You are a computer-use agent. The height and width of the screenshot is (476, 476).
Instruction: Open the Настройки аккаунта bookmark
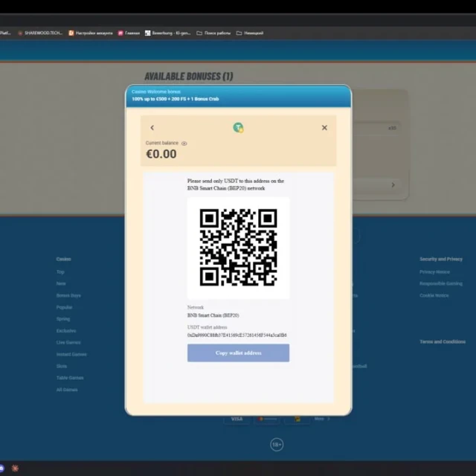(x=91, y=33)
